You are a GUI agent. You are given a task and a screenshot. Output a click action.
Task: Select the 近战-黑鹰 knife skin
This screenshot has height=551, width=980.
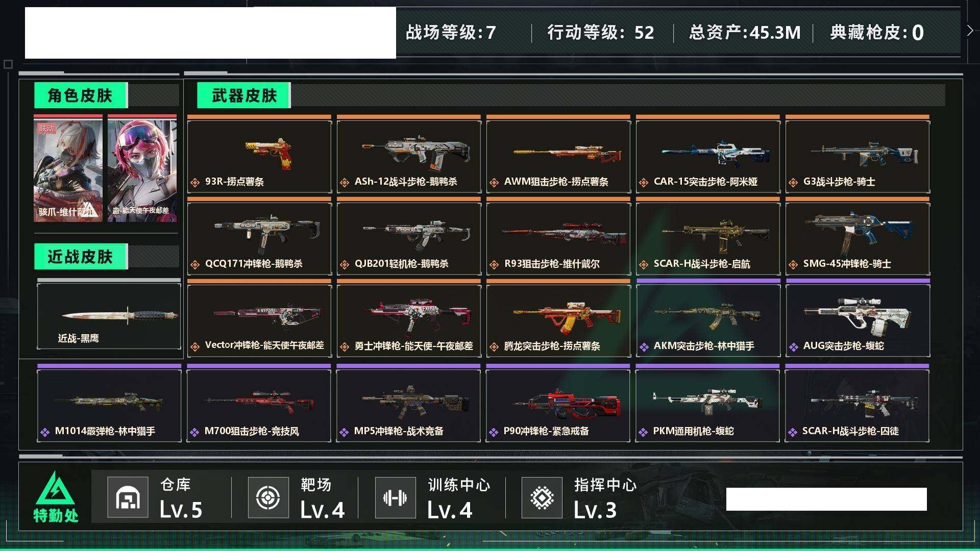[x=109, y=315]
